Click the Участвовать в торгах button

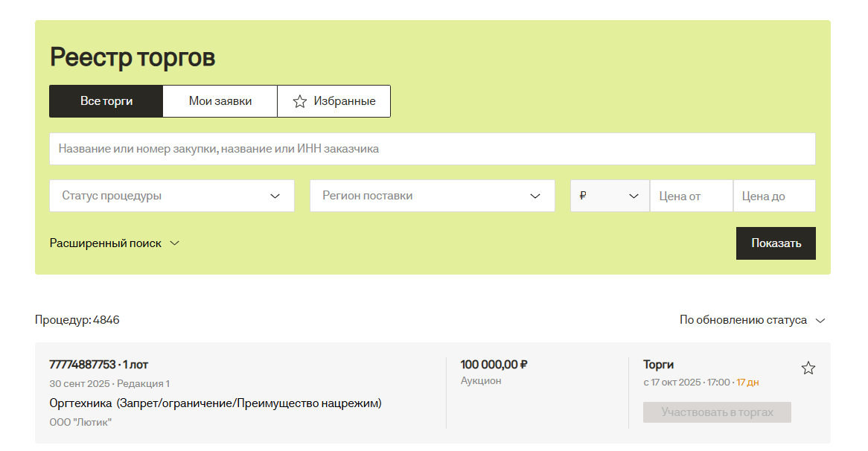coord(717,412)
